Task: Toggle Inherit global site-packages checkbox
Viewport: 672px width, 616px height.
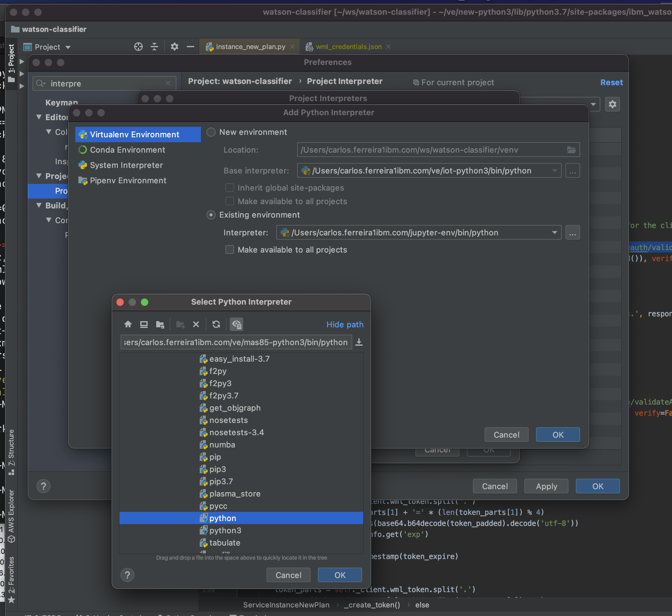Action: 230,188
